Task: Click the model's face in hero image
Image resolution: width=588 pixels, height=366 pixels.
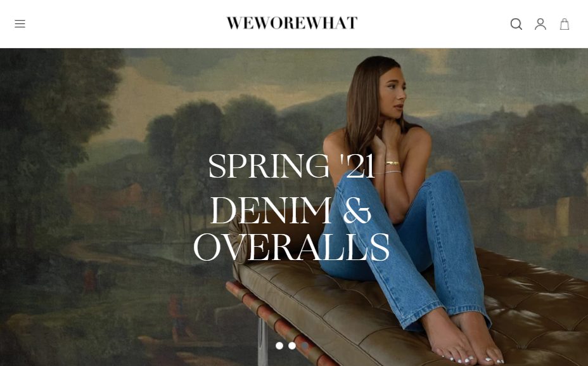Action: point(392,94)
